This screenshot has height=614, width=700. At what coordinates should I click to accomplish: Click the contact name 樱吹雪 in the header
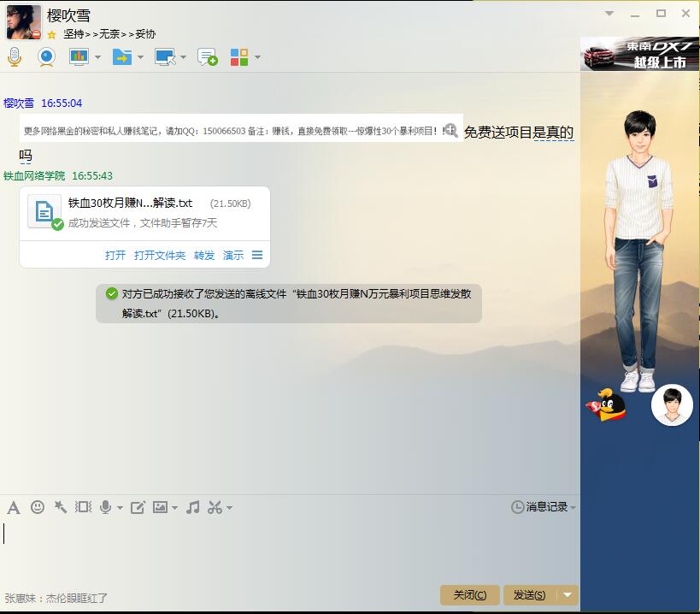coord(68,15)
